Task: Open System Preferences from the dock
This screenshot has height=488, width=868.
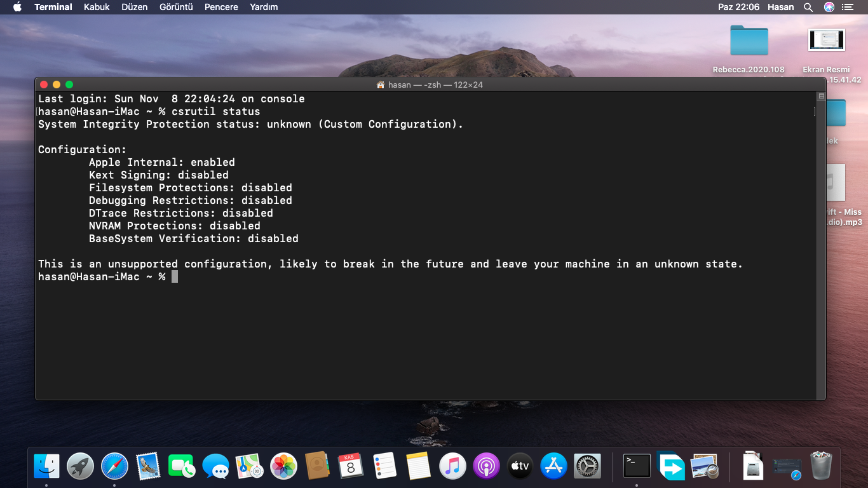Action: [x=587, y=466]
